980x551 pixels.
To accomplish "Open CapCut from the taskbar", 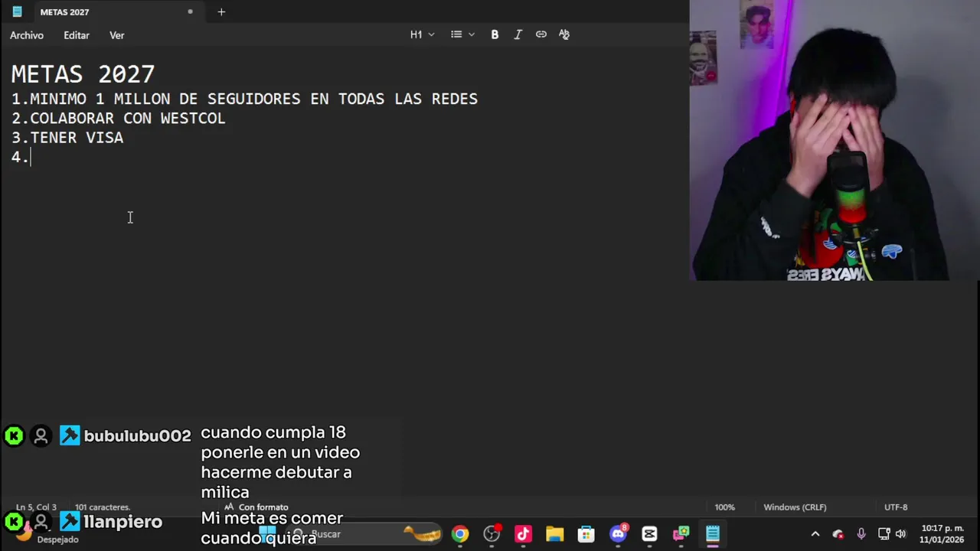I will tap(649, 534).
